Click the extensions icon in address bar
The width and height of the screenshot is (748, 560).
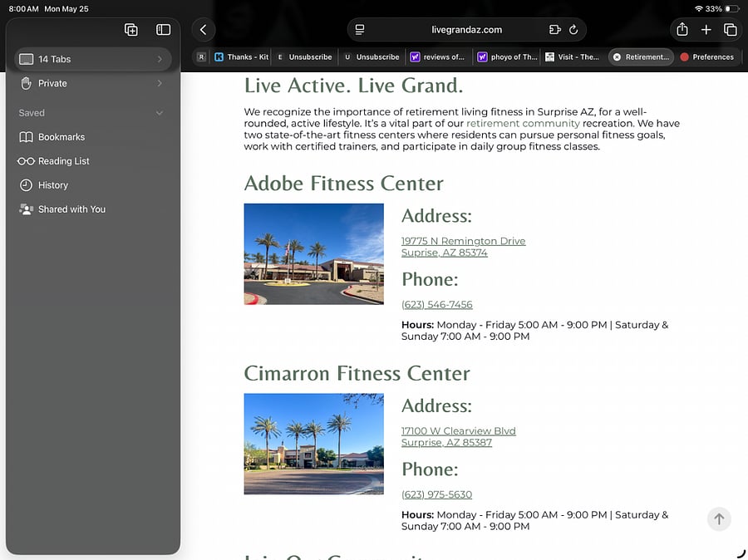tap(555, 30)
